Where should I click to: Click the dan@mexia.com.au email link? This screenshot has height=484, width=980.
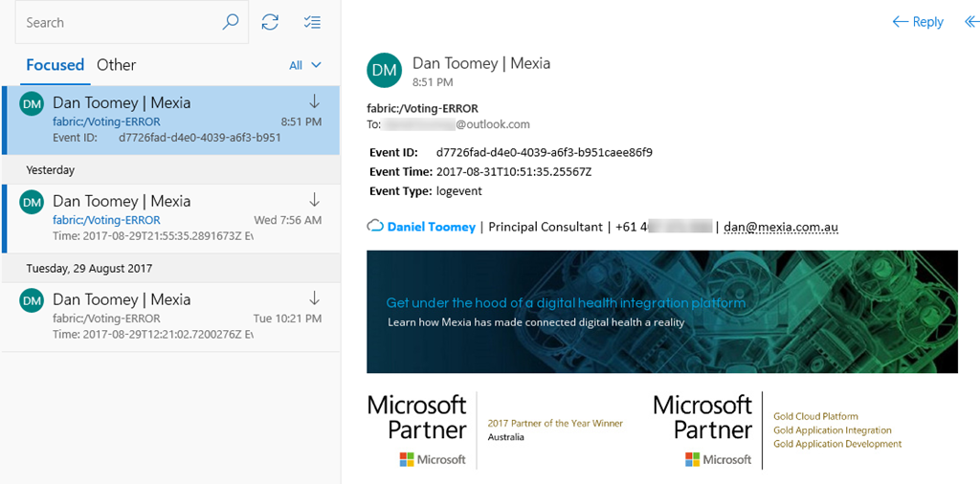point(781,227)
